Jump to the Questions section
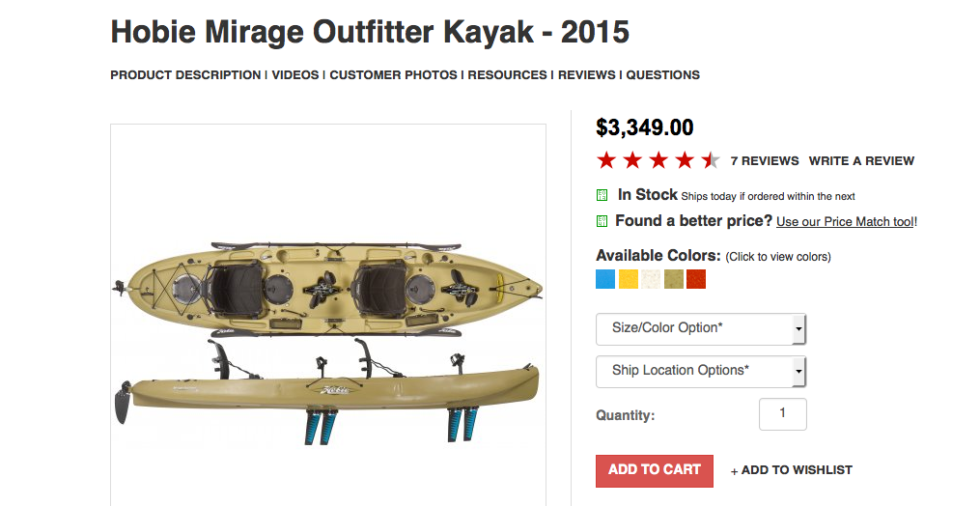Screen dimensions: 980x506 coord(663,74)
